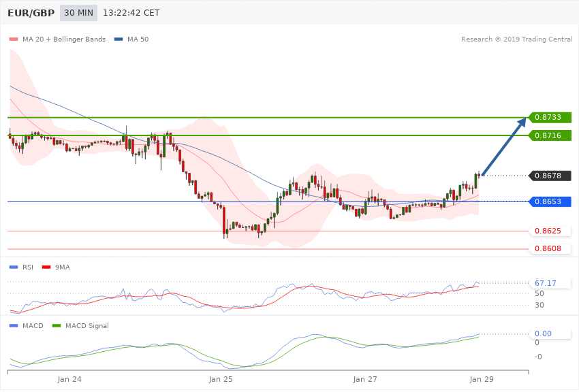This screenshot has width=579, height=392.
Task: Click the RSI blue legend swatch
Action: [x=14, y=267]
